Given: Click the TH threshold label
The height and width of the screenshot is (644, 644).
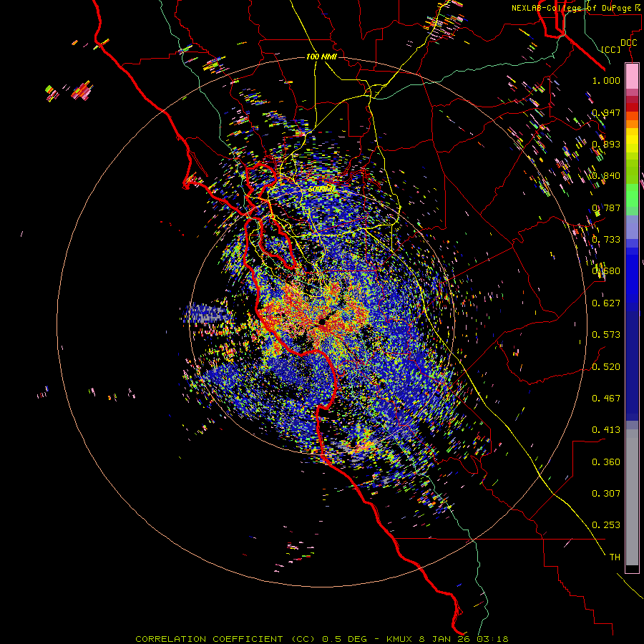Looking at the screenshot, I should pos(615,557).
